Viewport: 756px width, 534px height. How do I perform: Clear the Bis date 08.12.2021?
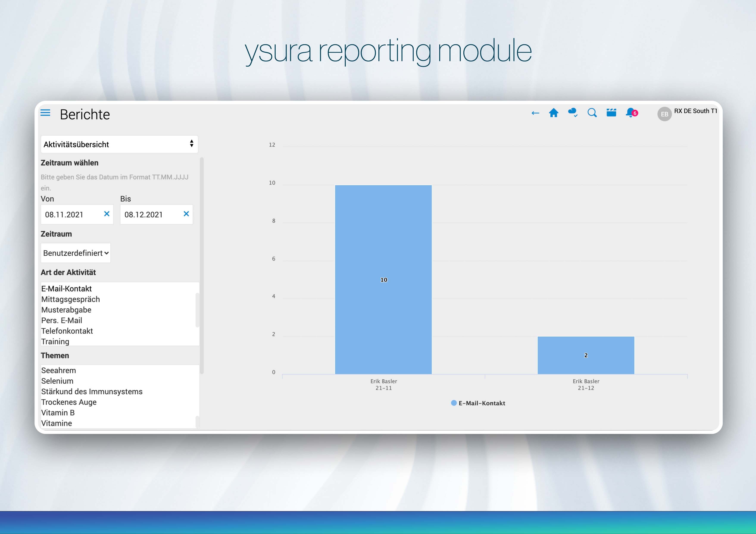pyautogui.click(x=186, y=214)
